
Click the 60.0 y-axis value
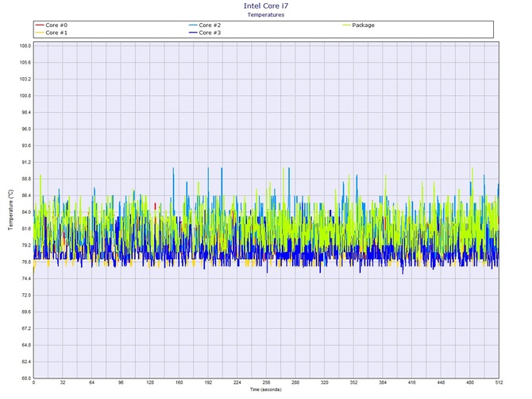click(25, 378)
